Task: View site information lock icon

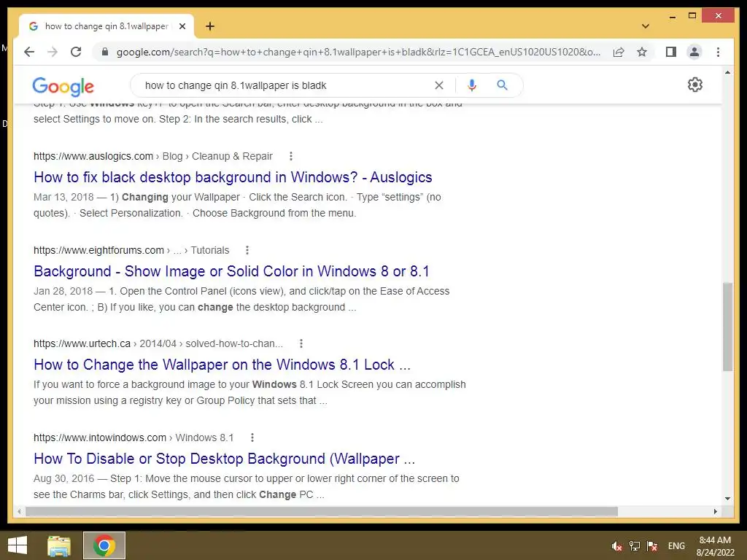Action: 105,52
